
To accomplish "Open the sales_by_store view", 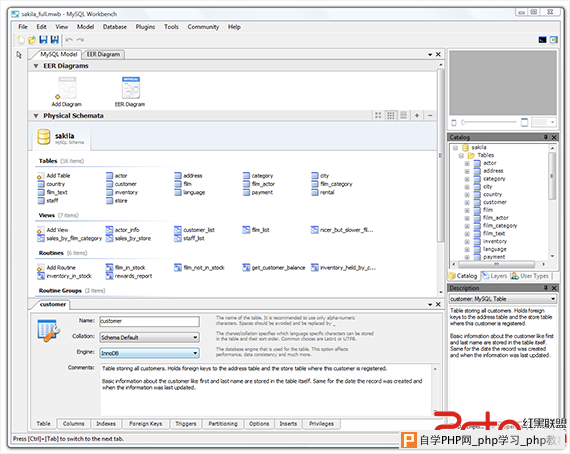I will click(x=128, y=238).
